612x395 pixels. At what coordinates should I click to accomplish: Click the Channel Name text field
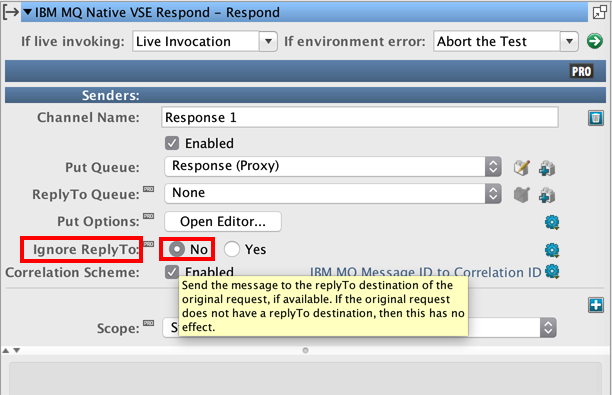coord(359,117)
